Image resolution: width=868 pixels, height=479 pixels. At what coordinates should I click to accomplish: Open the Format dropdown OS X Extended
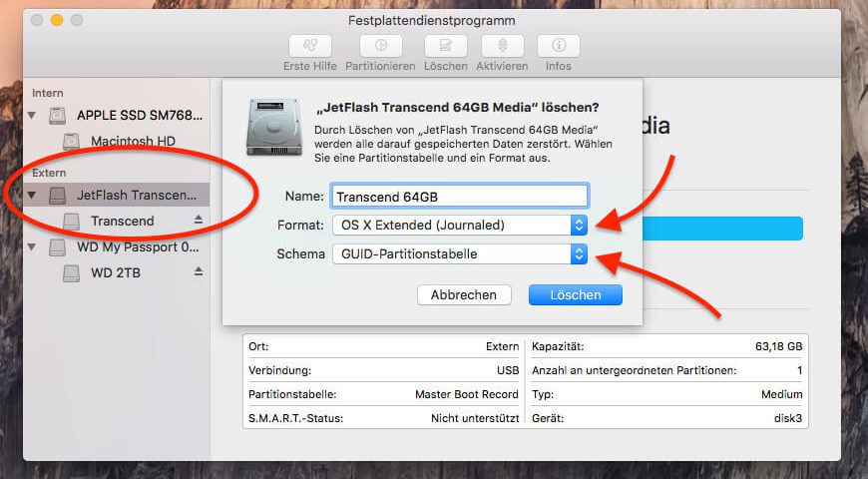(x=460, y=226)
